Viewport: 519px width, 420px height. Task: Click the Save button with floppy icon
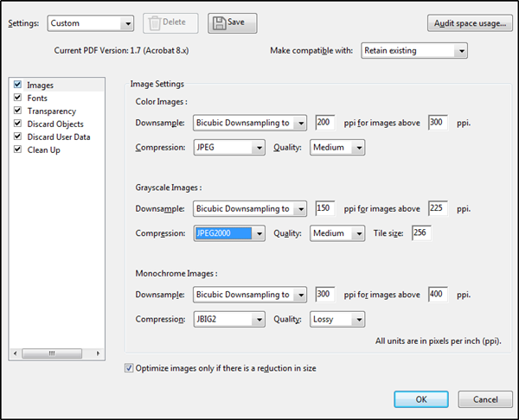point(233,23)
